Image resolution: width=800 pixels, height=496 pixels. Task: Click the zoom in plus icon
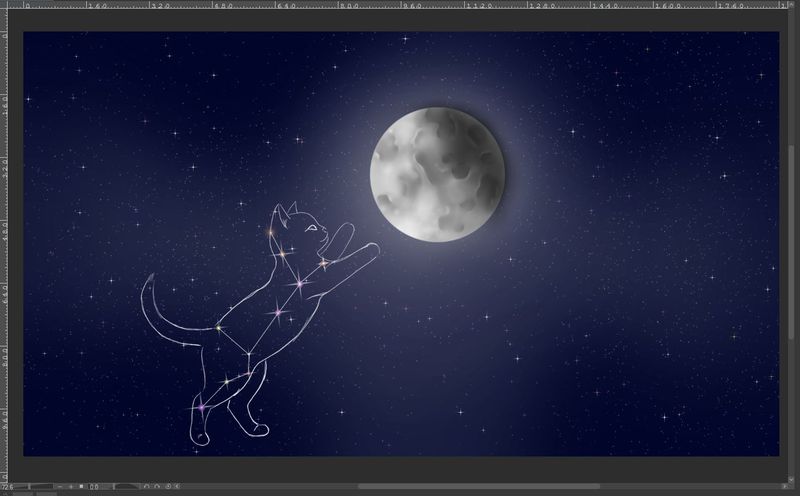click(x=70, y=486)
